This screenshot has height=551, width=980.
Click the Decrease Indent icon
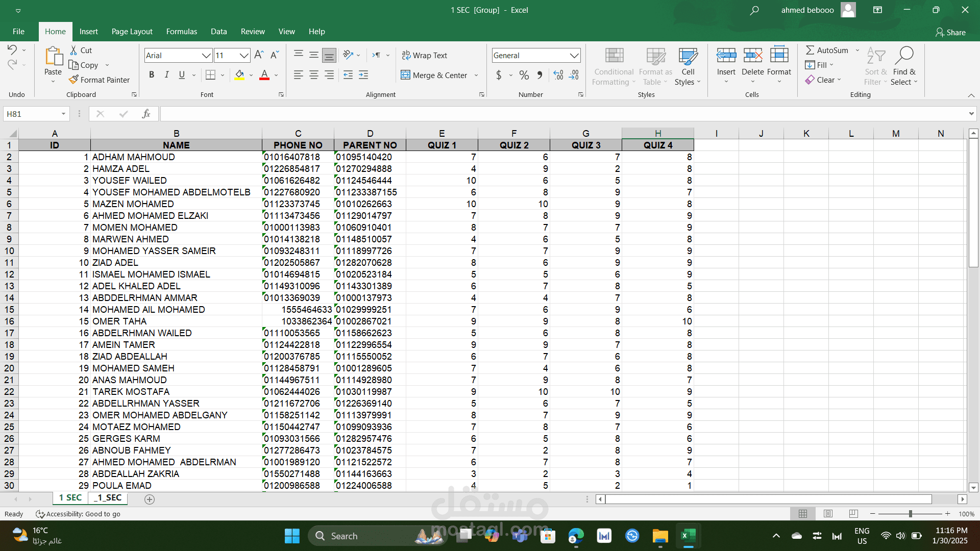[x=348, y=75]
